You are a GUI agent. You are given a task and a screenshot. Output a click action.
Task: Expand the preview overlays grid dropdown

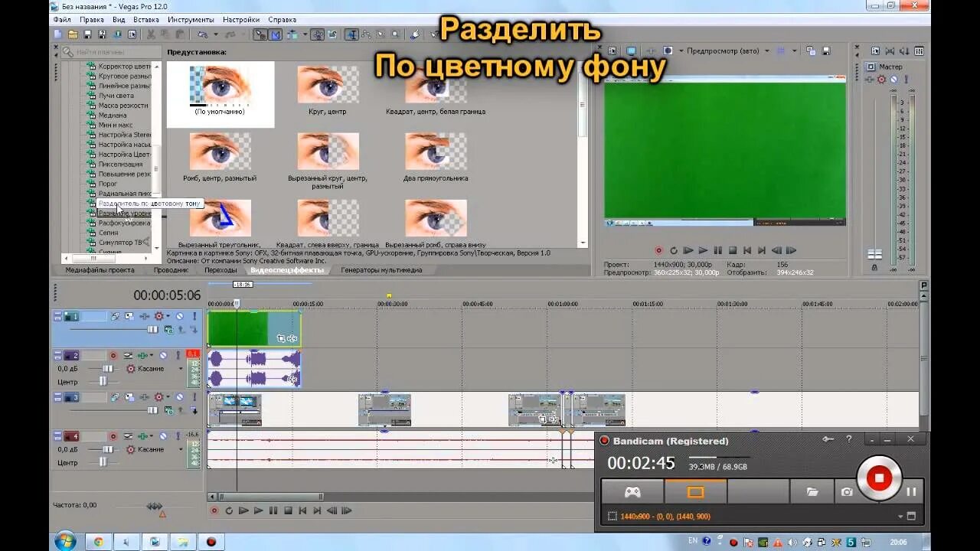(x=795, y=51)
